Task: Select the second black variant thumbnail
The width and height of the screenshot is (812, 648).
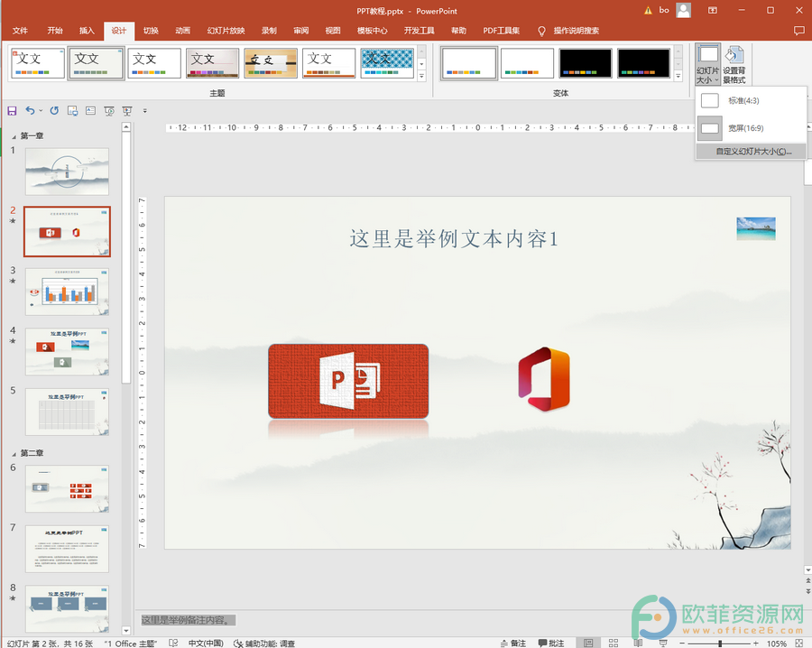Action: 643,63
